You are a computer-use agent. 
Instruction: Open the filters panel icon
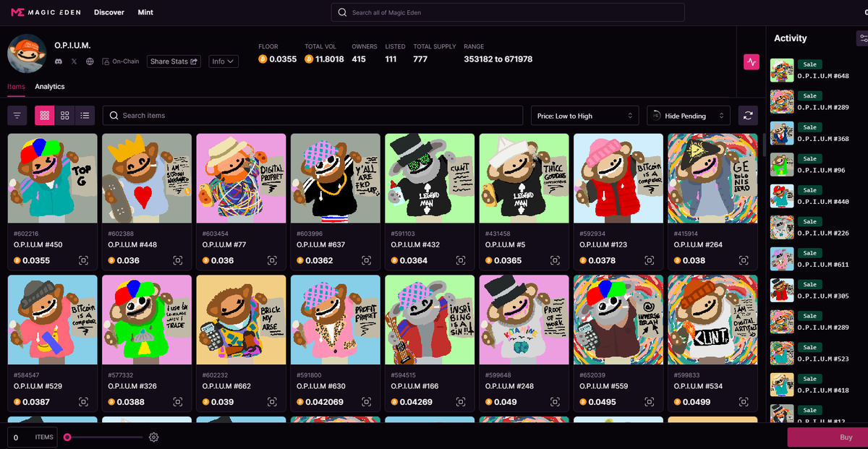click(17, 115)
